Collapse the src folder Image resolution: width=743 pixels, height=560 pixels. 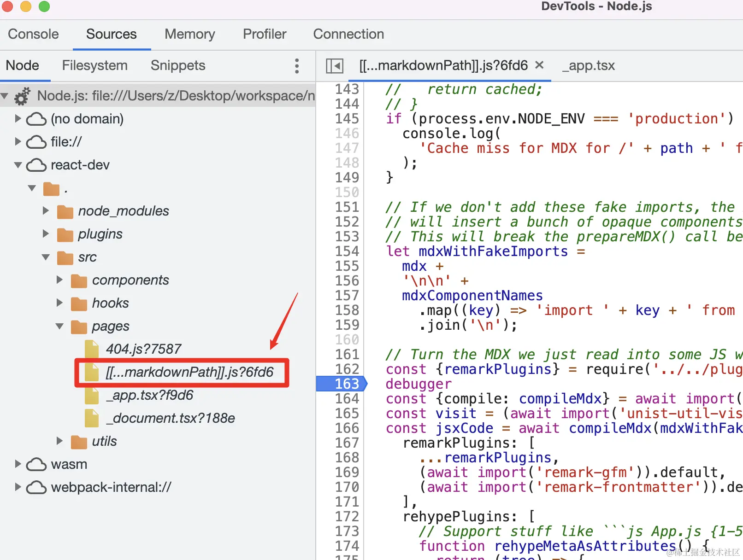coord(46,257)
